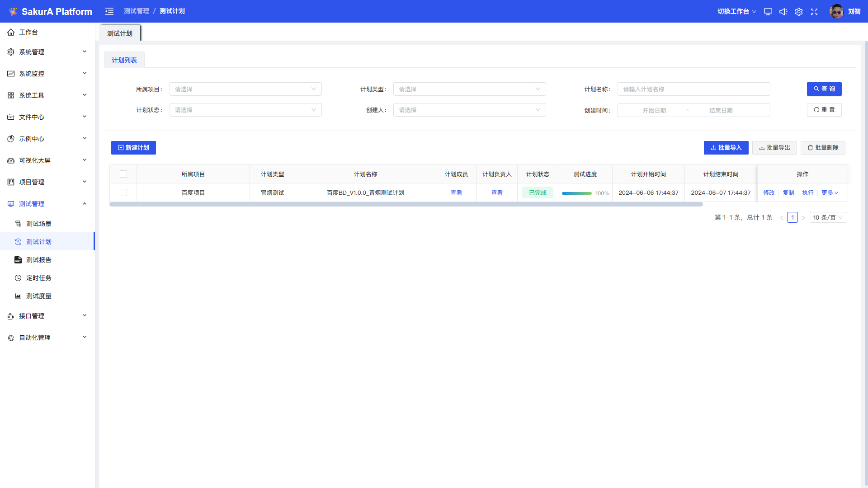Open page size selector 10 条/页
The height and width of the screenshot is (488, 868).
pos(828,217)
